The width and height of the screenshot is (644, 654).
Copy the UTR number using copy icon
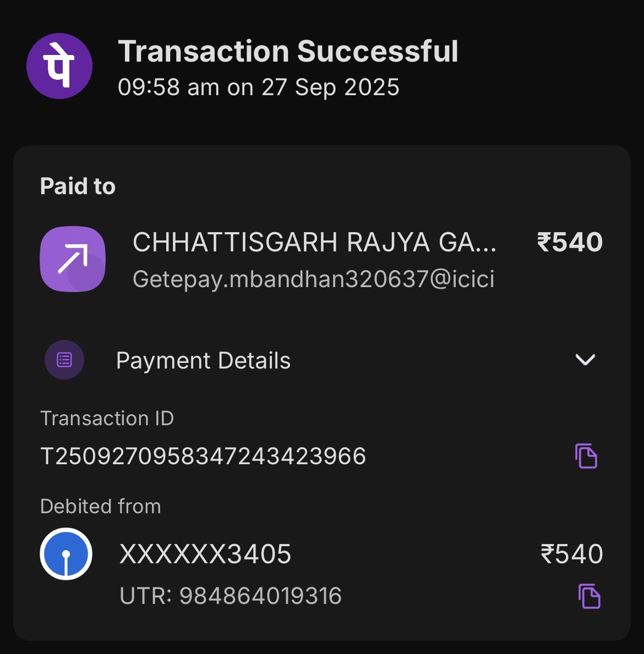point(589,596)
